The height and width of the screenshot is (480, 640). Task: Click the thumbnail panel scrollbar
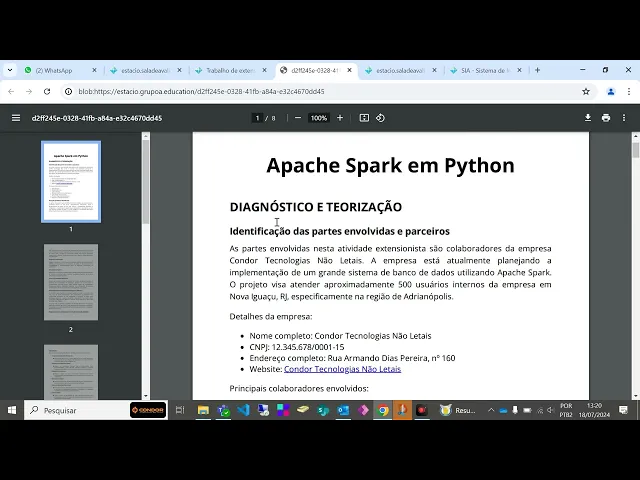click(146, 182)
